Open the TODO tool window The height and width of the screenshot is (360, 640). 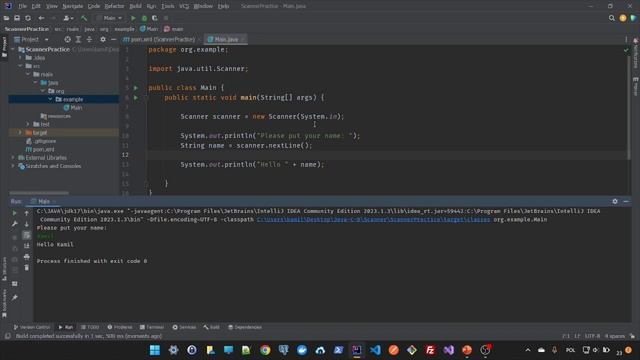point(90,327)
